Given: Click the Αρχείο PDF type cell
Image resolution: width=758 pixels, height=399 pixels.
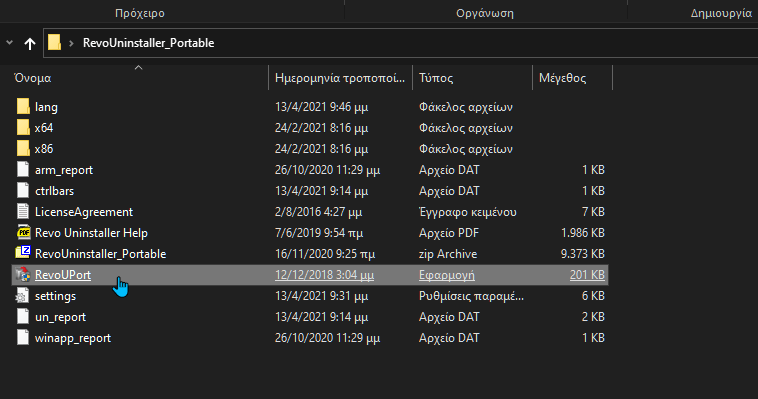Looking at the screenshot, I should tap(449, 233).
